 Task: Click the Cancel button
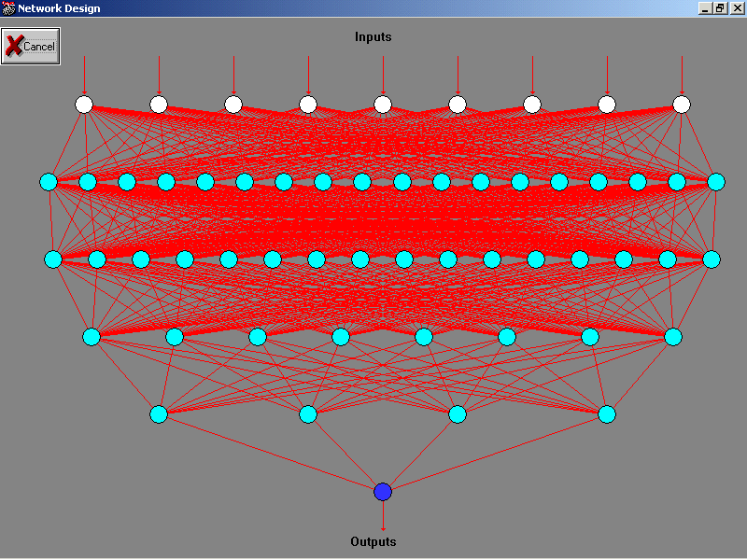click(x=31, y=46)
